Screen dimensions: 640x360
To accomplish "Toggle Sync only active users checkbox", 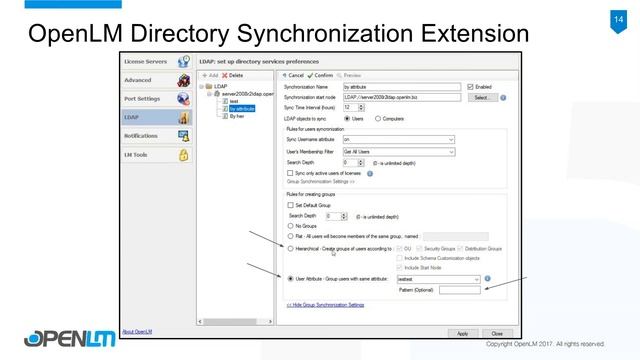I will pos(290,173).
